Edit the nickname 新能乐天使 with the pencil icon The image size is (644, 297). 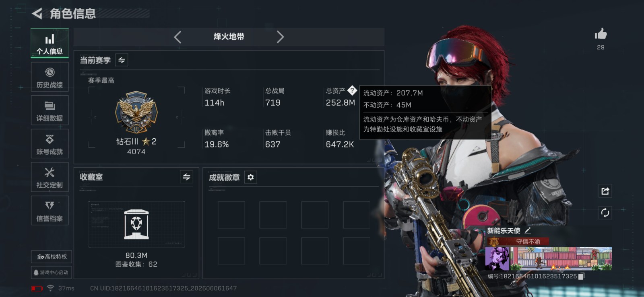pyautogui.click(x=528, y=231)
